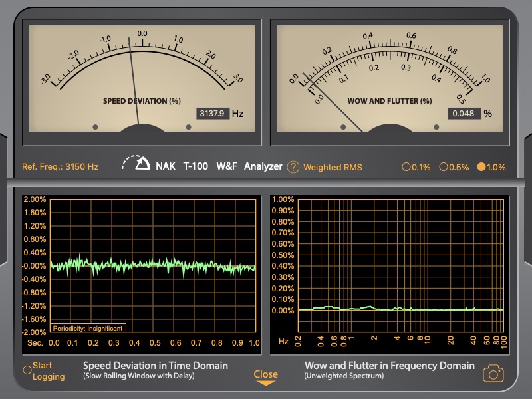Click right screw dot on Wow and Flutter meter
This screenshot has height=399, width=532.
pos(436,126)
